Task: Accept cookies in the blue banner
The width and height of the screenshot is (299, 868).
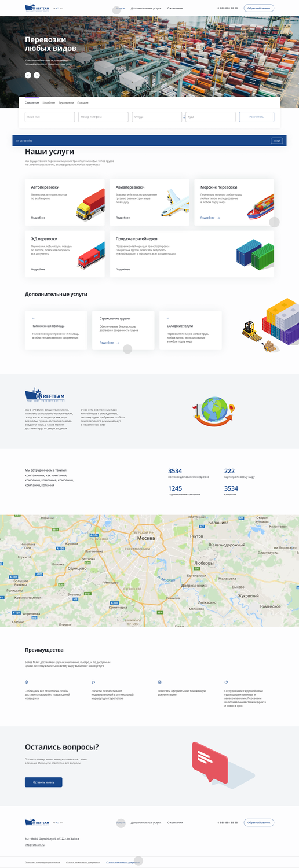Action: click(277, 141)
